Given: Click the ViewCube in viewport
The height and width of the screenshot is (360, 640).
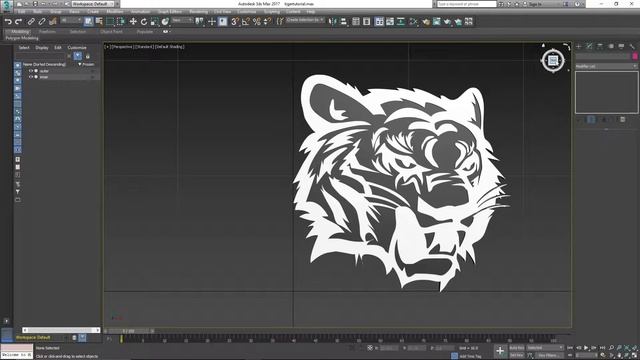Looking at the screenshot, I should coord(553,61).
